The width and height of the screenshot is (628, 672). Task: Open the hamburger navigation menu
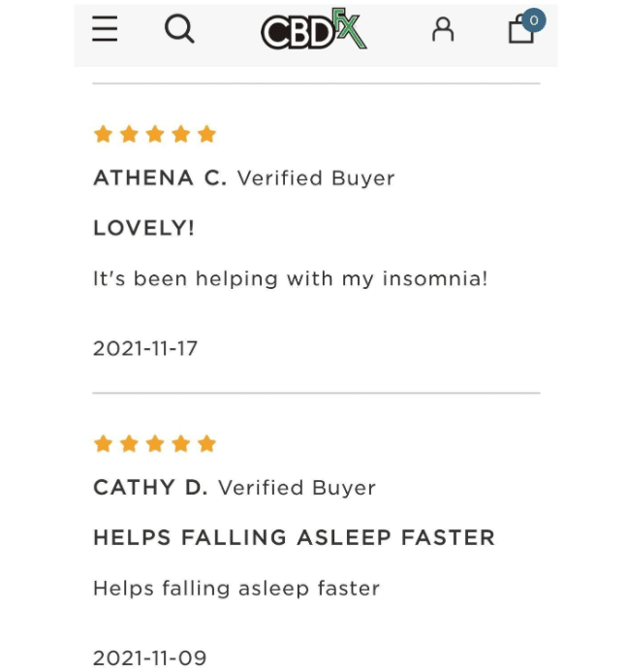105,30
